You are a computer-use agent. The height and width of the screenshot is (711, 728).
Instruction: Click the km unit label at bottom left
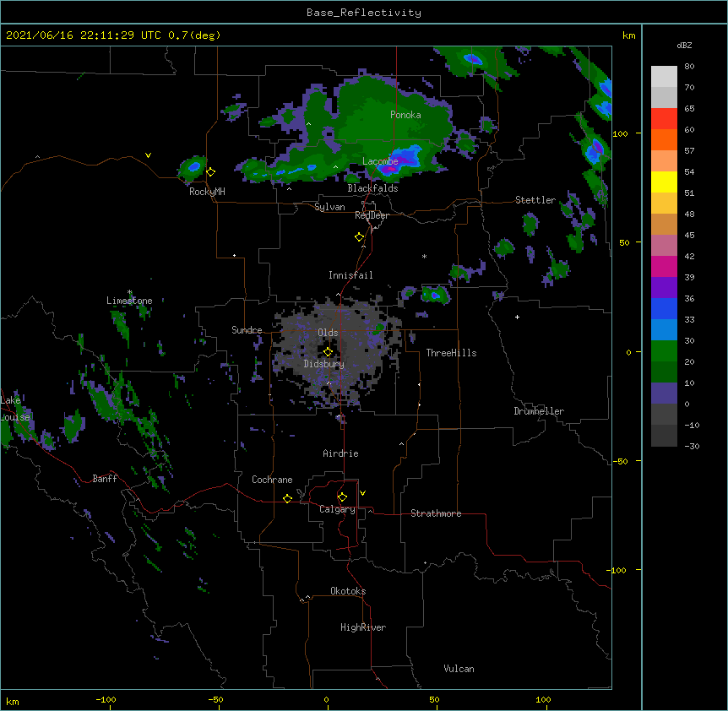(13, 701)
